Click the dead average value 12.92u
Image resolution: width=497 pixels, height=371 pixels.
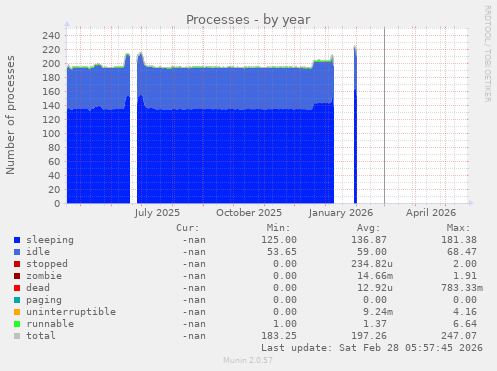[375, 288]
